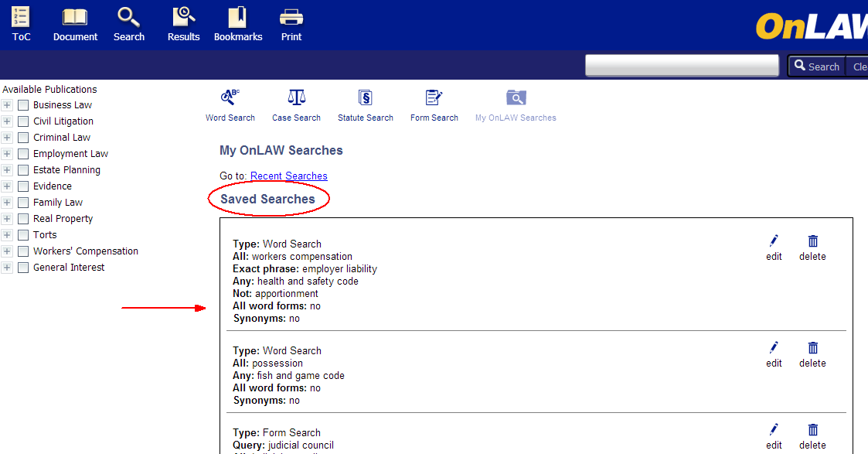Image resolution: width=868 pixels, height=454 pixels.
Task: Expand the Evidence publications
Action: point(7,186)
